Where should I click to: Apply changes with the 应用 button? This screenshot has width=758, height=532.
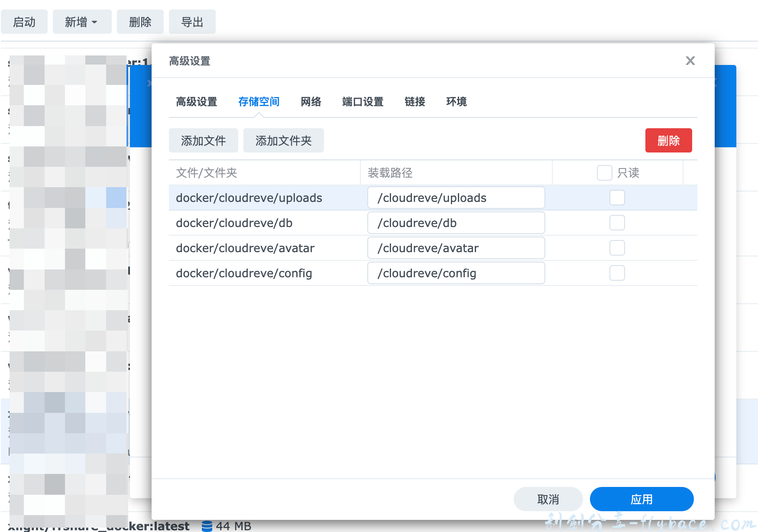point(641,499)
